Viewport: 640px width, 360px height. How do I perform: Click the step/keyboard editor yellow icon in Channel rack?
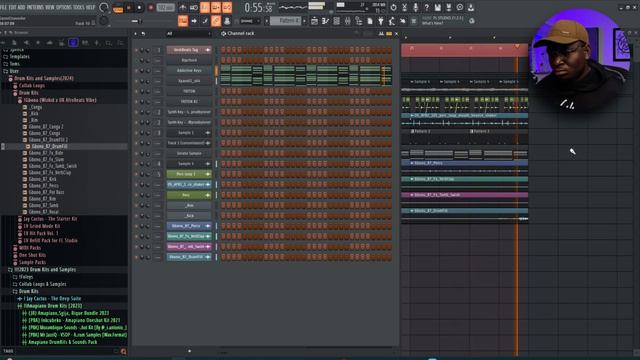pos(389,33)
